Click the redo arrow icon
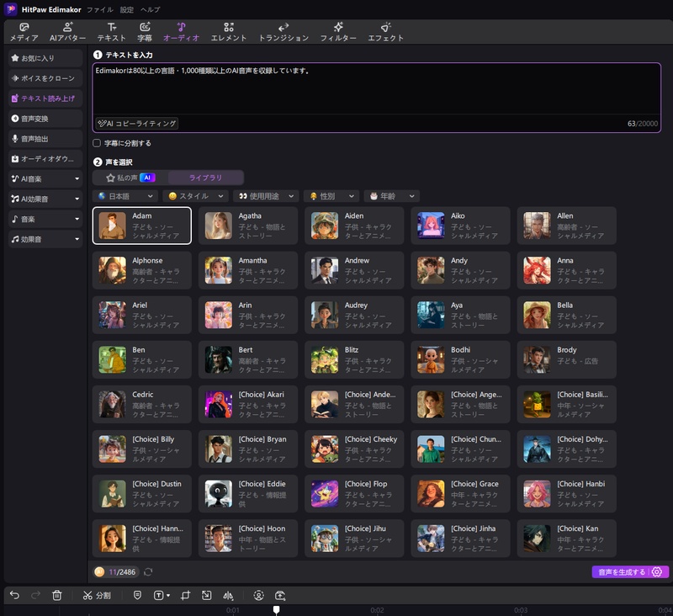Viewport: 673px width, 616px height. tap(35, 595)
